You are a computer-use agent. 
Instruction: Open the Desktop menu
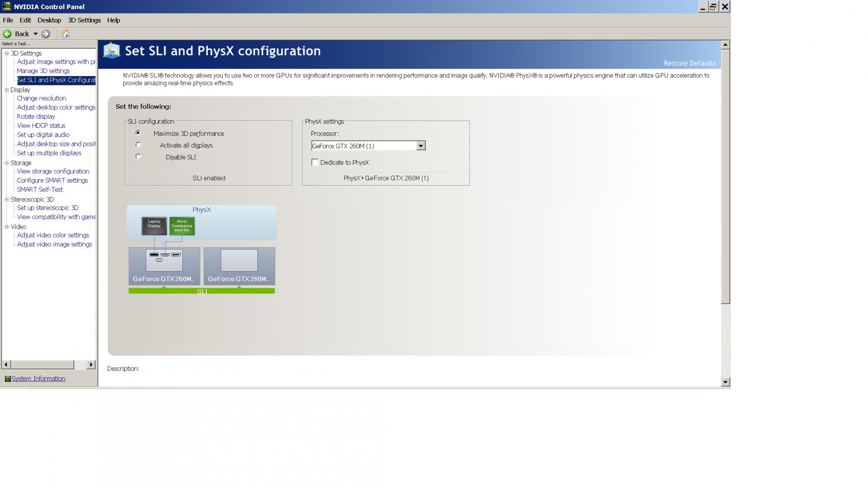pos(49,20)
